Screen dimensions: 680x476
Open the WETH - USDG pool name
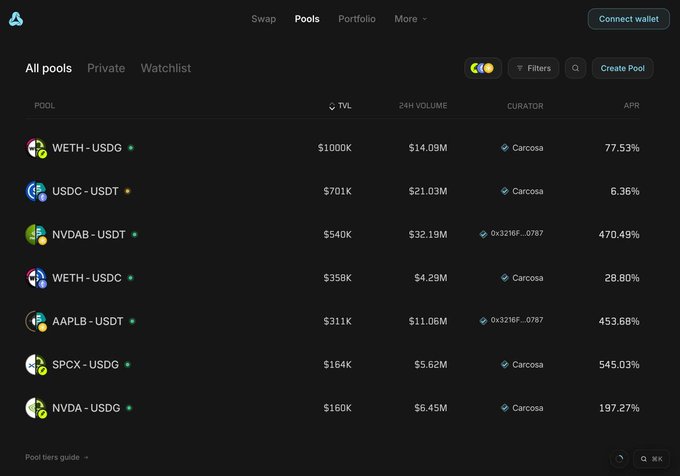click(87, 148)
